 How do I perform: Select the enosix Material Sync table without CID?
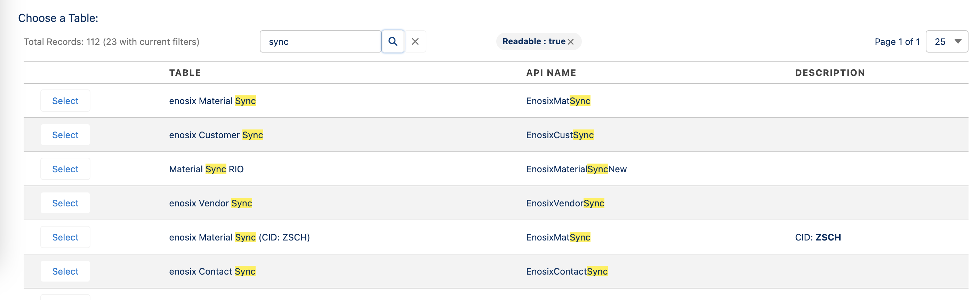[65, 101]
